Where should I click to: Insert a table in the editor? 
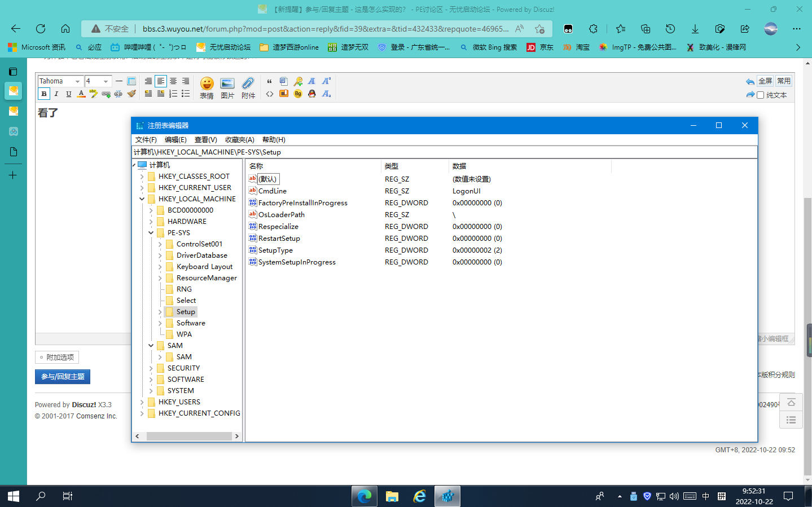pyautogui.click(x=131, y=81)
